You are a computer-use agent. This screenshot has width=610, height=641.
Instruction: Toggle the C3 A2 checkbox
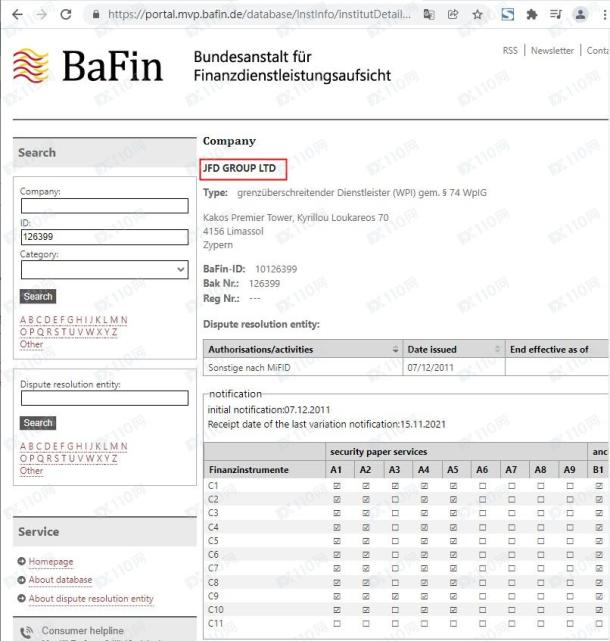366,513
